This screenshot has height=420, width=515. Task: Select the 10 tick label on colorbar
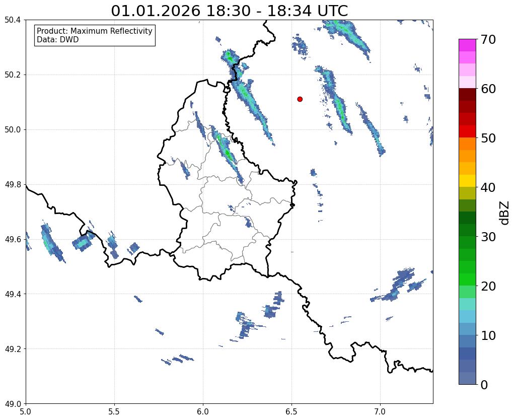[x=488, y=335]
